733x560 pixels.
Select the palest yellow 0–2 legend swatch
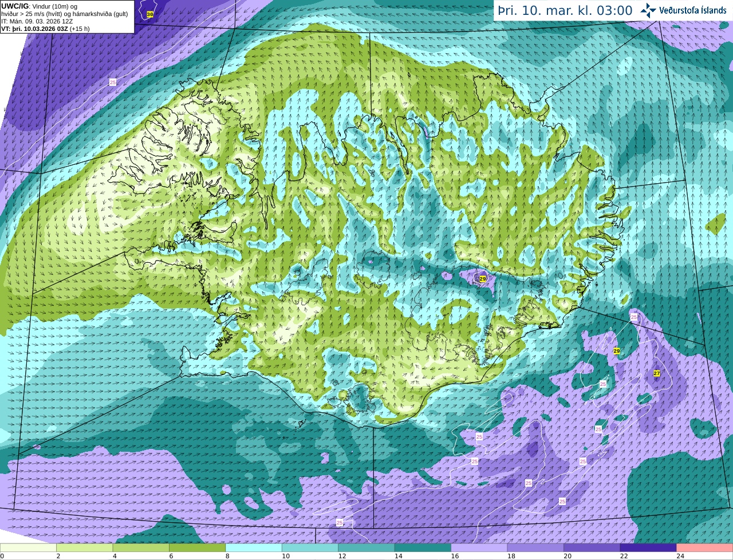28,547
